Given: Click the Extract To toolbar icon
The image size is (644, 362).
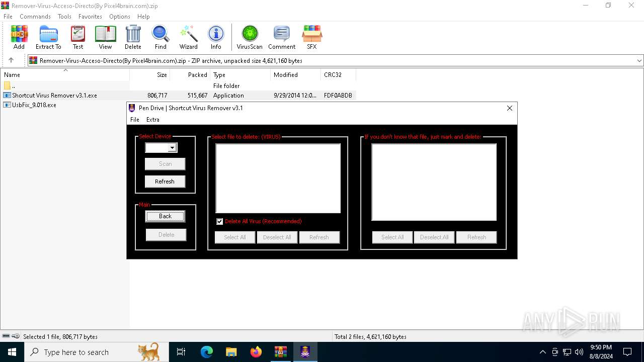Looking at the screenshot, I should coord(48,38).
